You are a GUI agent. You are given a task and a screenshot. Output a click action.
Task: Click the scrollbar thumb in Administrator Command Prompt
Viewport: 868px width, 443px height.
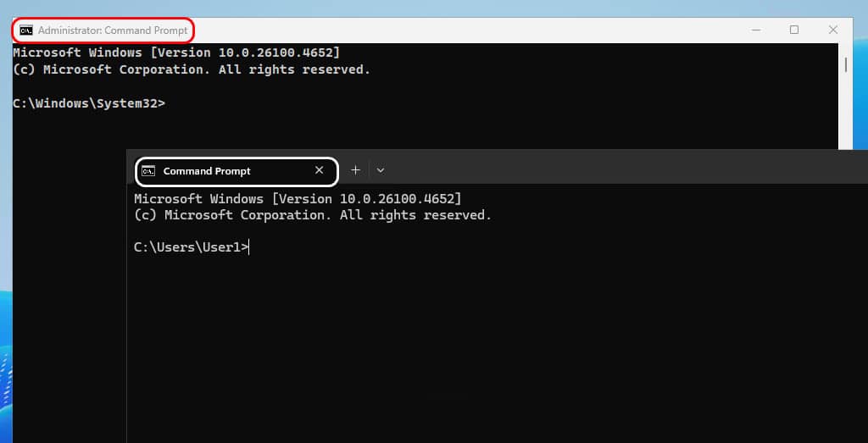point(845,64)
